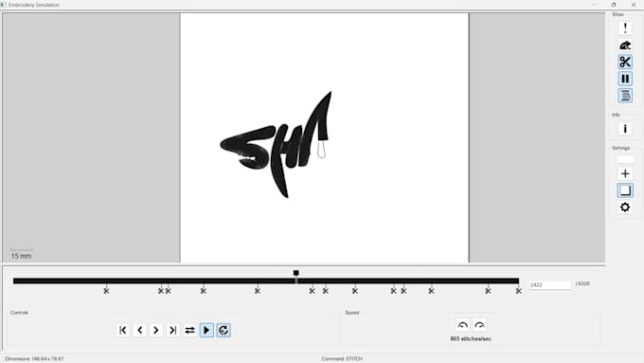
Task: Toggle stops display with pause icon
Action: 625,79
